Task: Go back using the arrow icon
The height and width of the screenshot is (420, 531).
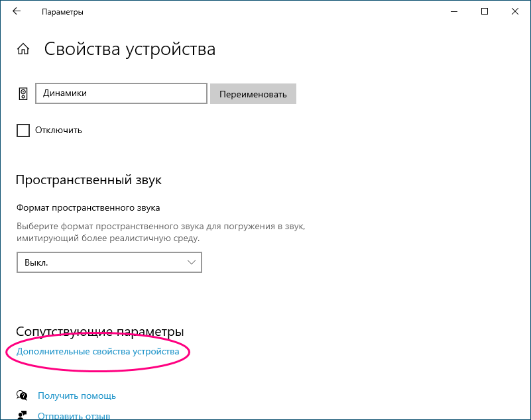Action: click(17, 11)
